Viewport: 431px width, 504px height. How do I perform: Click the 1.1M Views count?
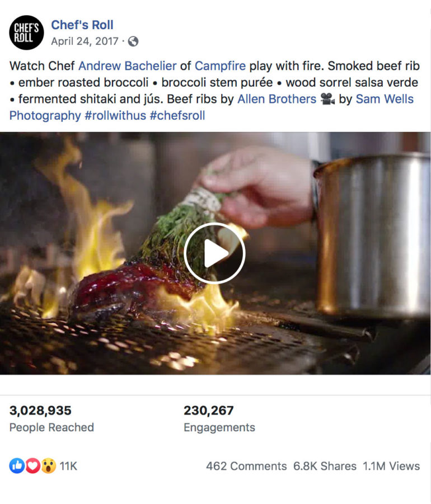pos(391,466)
